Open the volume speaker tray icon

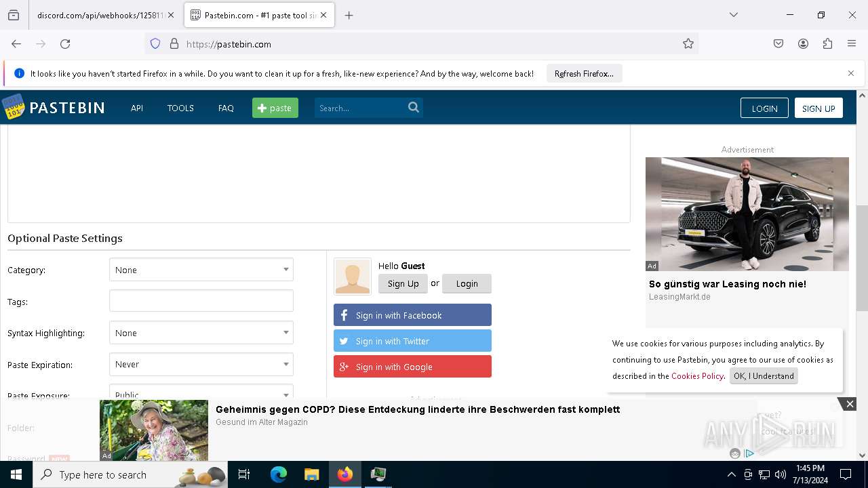[x=781, y=474]
